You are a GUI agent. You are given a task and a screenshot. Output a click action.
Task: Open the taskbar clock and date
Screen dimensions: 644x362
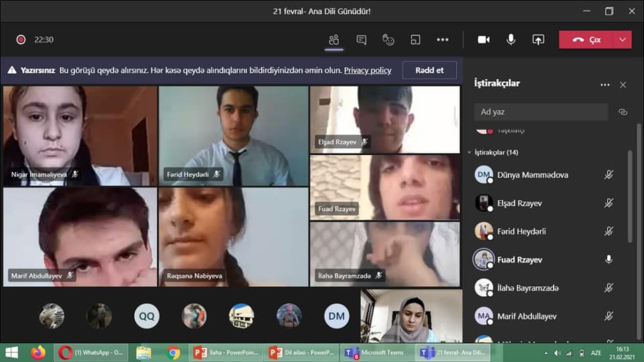coord(623,353)
